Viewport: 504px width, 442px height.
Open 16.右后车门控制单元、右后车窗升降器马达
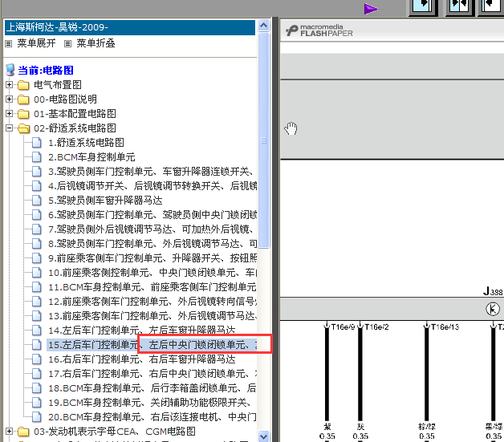coord(142,359)
